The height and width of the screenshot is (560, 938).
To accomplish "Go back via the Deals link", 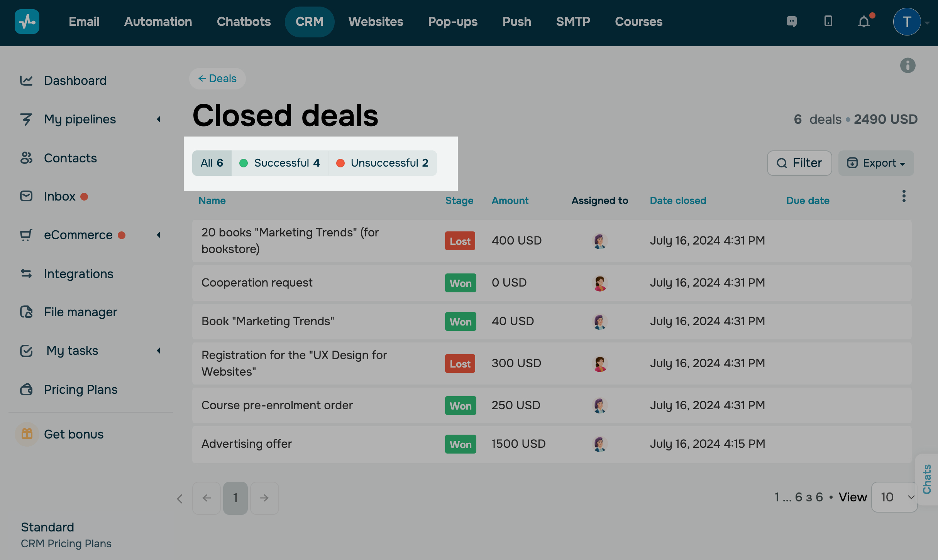I will coord(217,79).
